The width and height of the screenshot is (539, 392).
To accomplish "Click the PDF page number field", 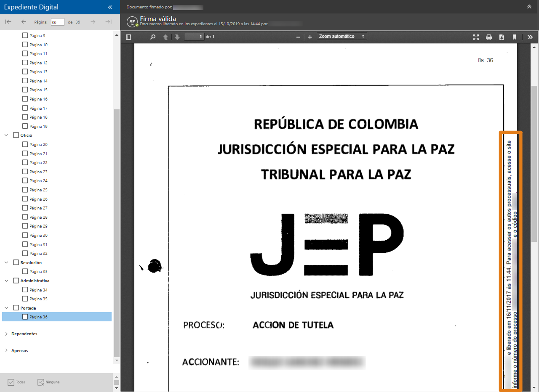I will (x=194, y=37).
